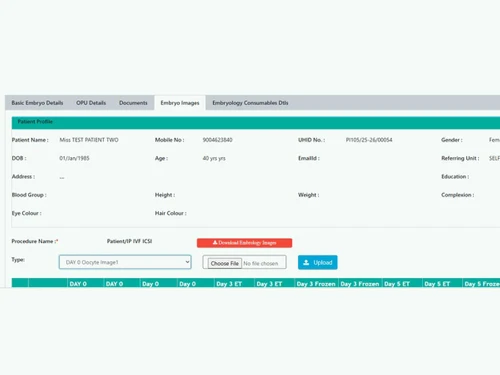The width and height of the screenshot is (500, 375).
Task: Click the Patient Profile section header
Action: pos(256,122)
